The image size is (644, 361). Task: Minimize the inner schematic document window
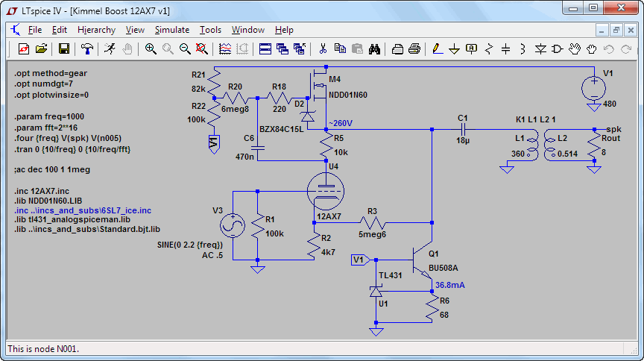(x=602, y=30)
